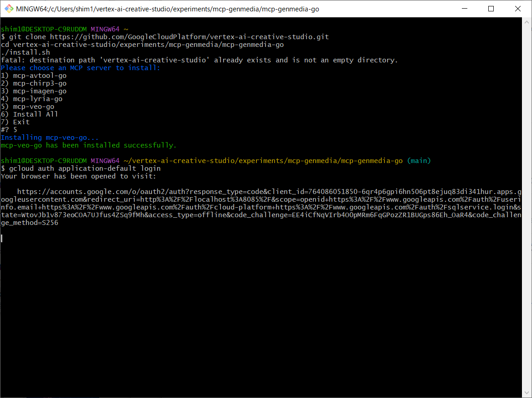532x398 pixels.
Task: Select the mcp-chirp3-go option line
Action: click(x=34, y=83)
